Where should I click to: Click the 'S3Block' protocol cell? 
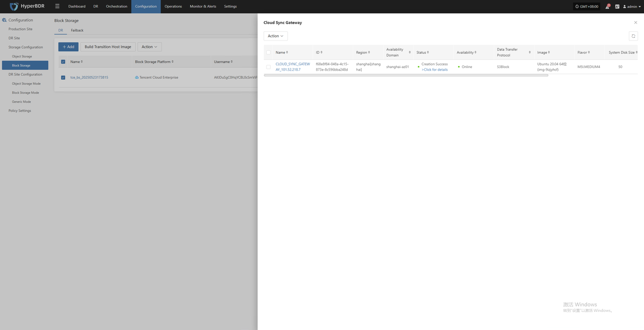pyautogui.click(x=503, y=67)
